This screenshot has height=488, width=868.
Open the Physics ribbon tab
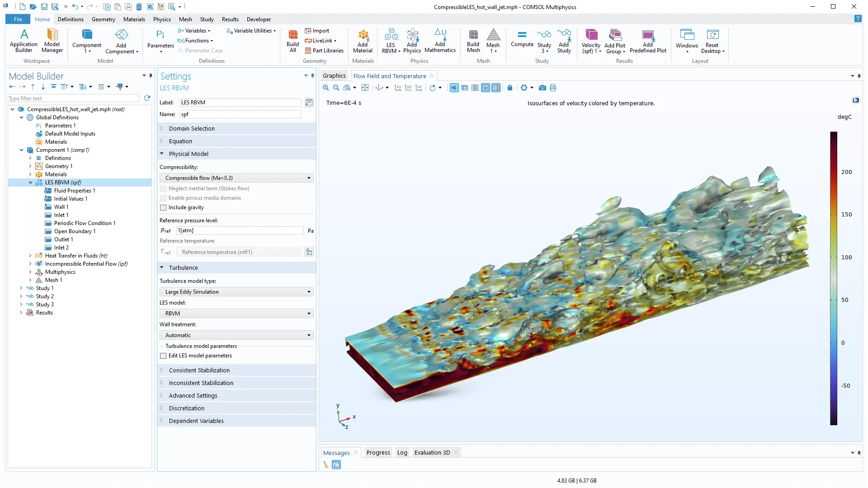(x=161, y=19)
